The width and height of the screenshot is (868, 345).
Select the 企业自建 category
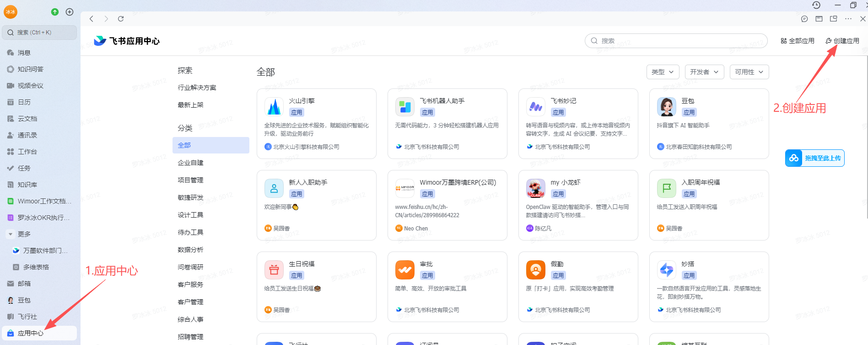click(x=190, y=163)
